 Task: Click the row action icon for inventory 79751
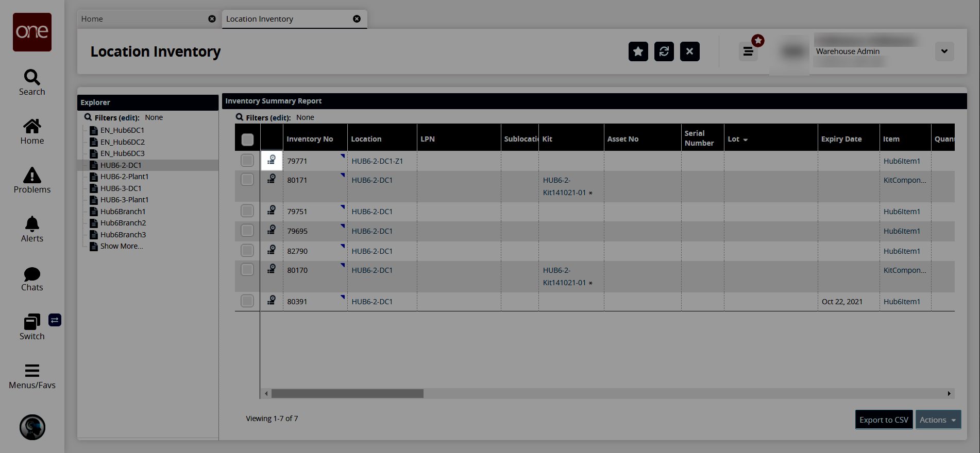(x=272, y=211)
